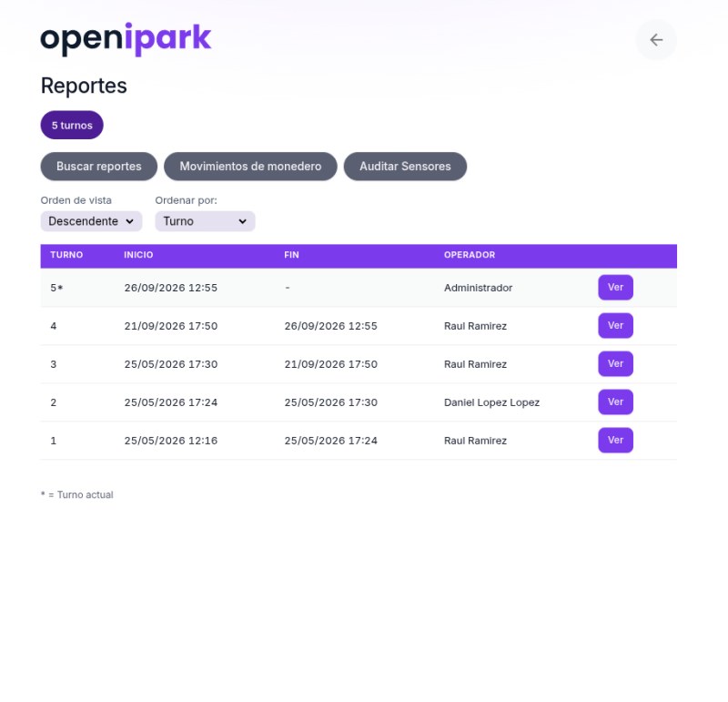Click end date 26/09/2026 12:55 of turno 4
Image resolution: width=728 pixels, height=702 pixels.
pos(331,326)
